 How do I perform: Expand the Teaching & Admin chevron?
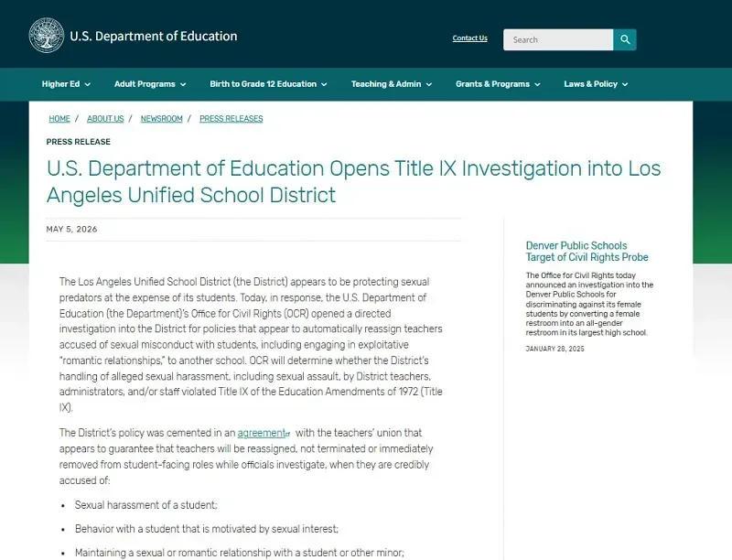click(428, 84)
